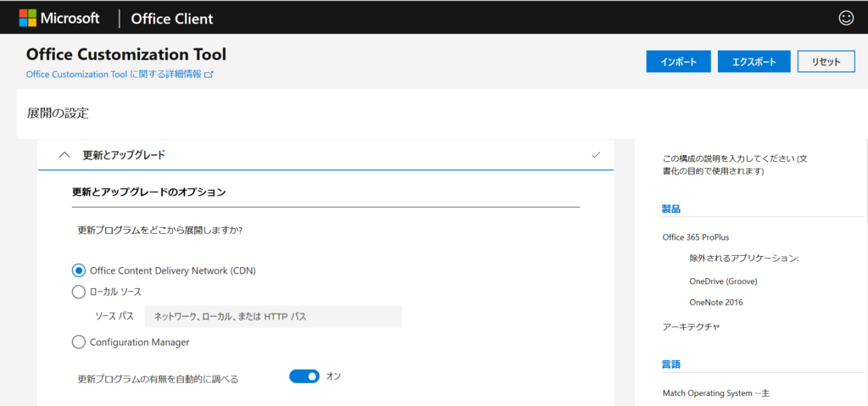868x406 pixels.
Task: Click the 製品 summary heading
Action: (671, 209)
